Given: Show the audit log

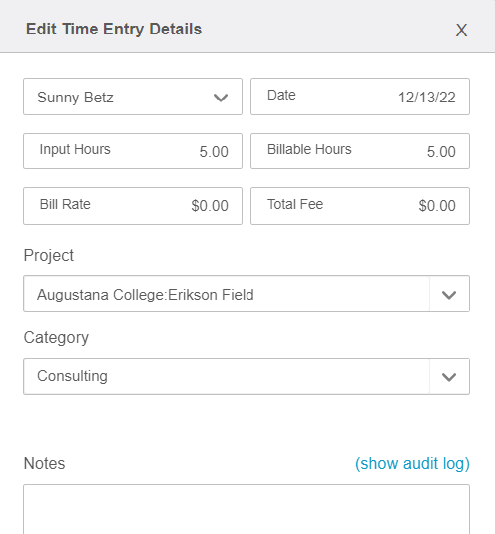Looking at the screenshot, I should point(412,464).
